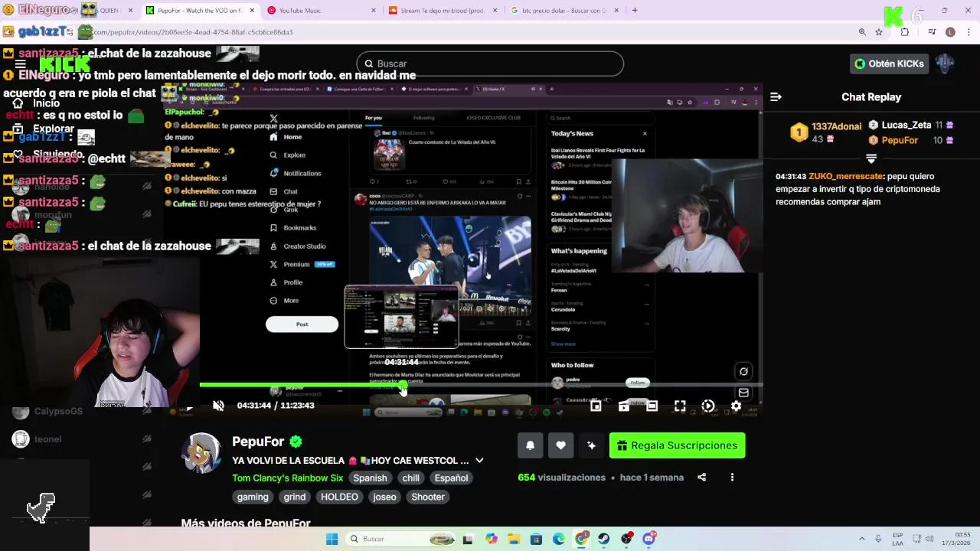Open PepuFor channel avatar
The image size is (980, 551).
click(201, 453)
